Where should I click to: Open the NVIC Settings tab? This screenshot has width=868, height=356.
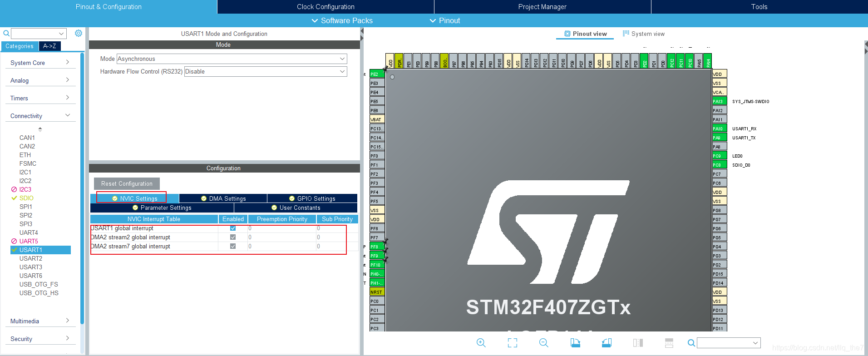pyautogui.click(x=134, y=198)
